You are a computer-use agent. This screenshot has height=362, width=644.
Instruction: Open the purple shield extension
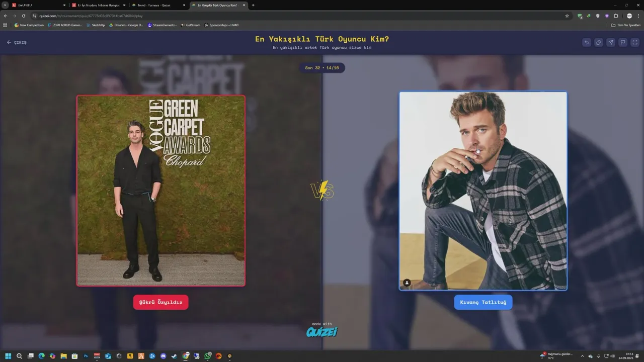(607, 16)
